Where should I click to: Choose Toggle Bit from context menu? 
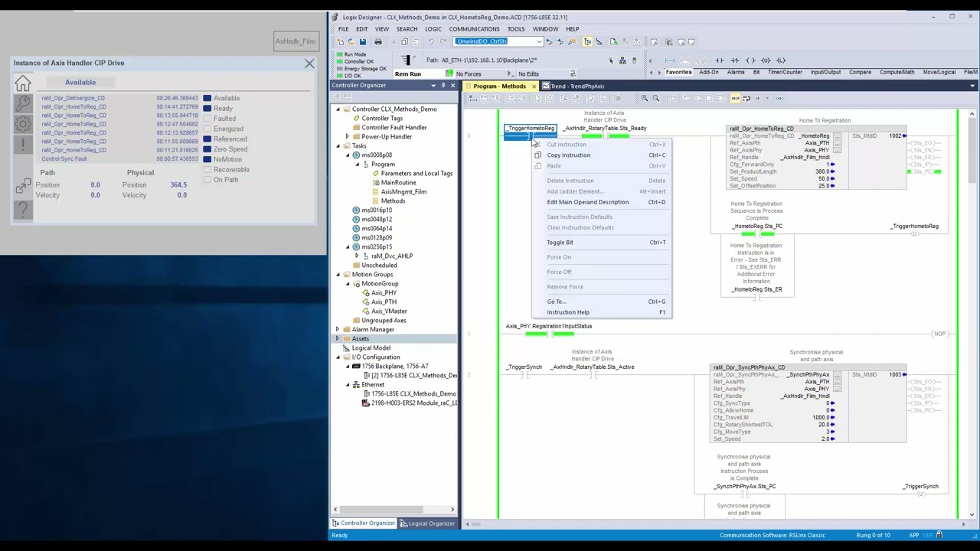tap(601, 243)
